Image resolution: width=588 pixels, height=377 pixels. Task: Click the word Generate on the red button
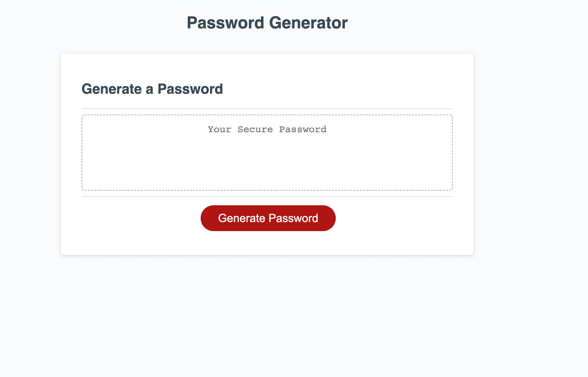coord(243,218)
